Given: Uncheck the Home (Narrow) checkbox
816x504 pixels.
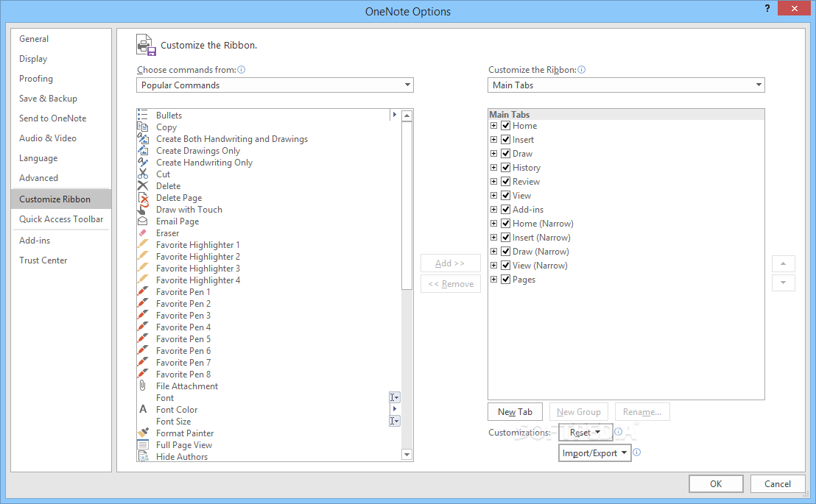Looking at the screenshot, I should [505, 224].
